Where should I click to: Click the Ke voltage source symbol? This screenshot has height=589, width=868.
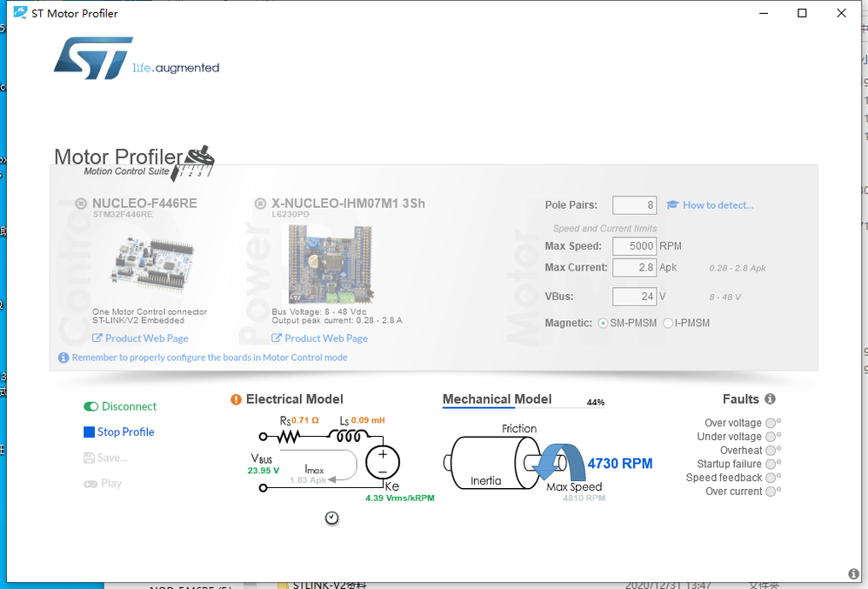tap(383, 462)
